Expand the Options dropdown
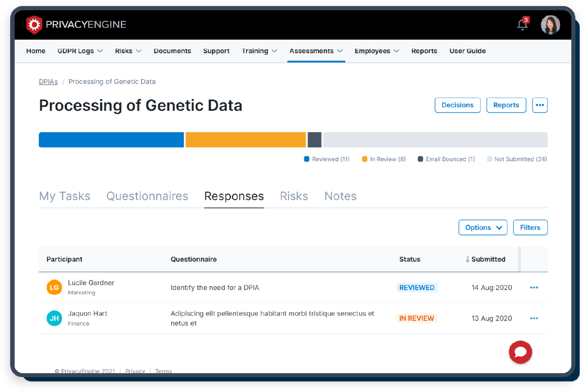 [x=483, y=227]
